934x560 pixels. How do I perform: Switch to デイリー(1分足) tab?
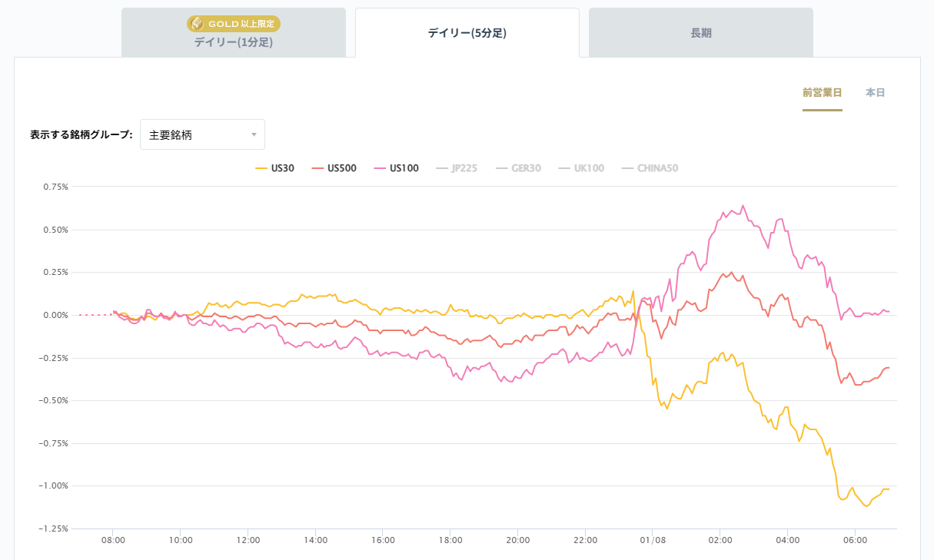(x=234, y=41)
